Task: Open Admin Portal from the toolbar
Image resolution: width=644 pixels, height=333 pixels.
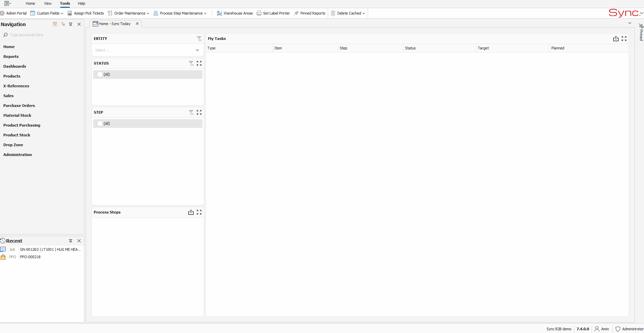Action: click(x=13, y=13)
